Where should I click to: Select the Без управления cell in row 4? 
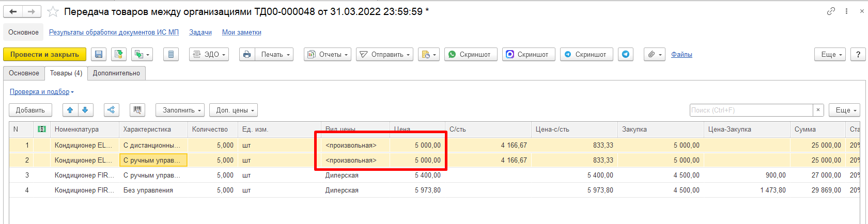tap(153, 190)
